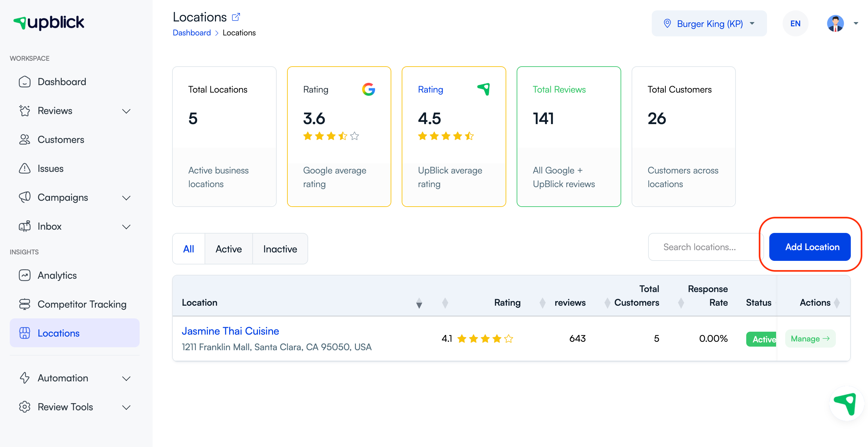Click the Dashboard sidebar icon
This screenshot has height=447, width=868.
pyautogui.click(x=25, y=82)
